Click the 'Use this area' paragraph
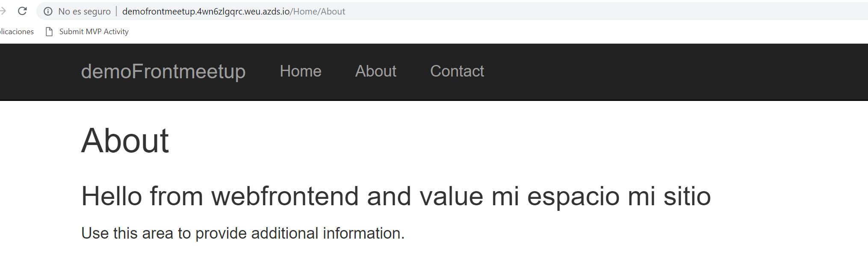Viewport: 868px width, 260px height. 242,233
